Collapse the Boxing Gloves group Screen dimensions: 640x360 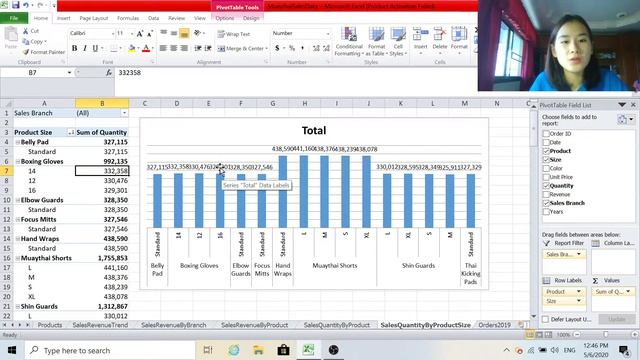[x=18, y=162]
